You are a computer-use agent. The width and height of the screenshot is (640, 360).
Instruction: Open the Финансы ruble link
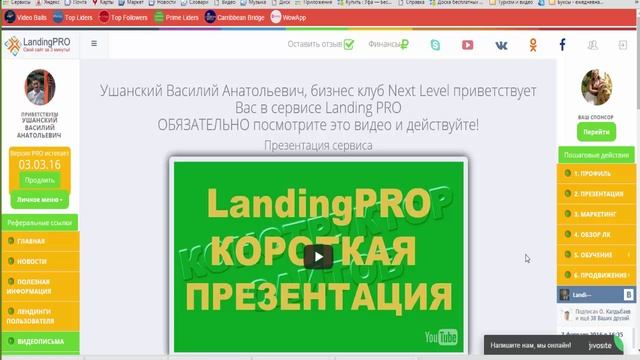click(x=388, y=44)
